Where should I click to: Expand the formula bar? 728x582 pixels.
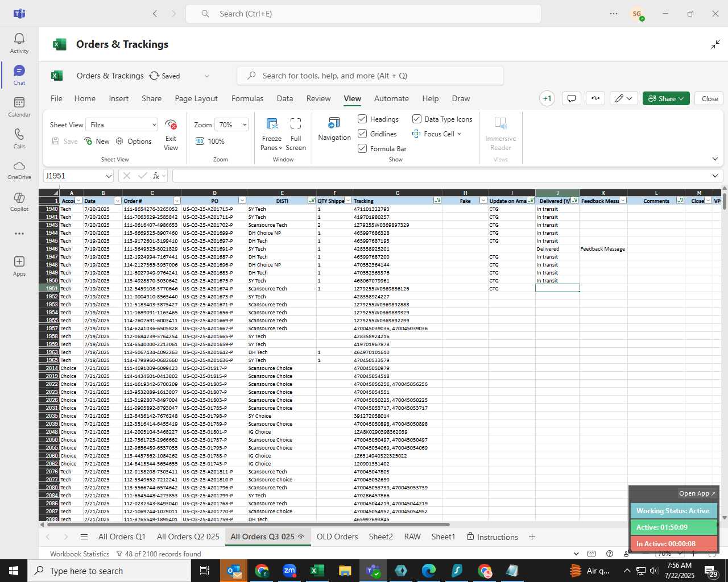715,176
